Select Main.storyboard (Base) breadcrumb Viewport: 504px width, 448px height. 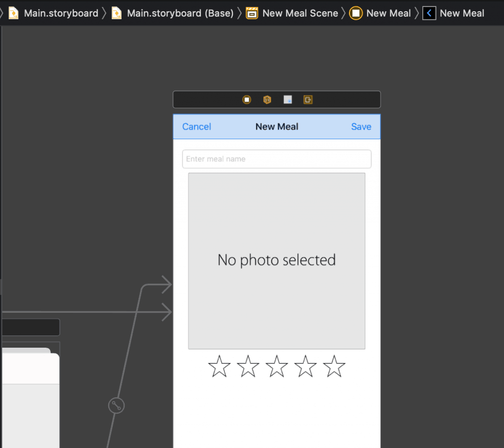(x=180, y=13)
